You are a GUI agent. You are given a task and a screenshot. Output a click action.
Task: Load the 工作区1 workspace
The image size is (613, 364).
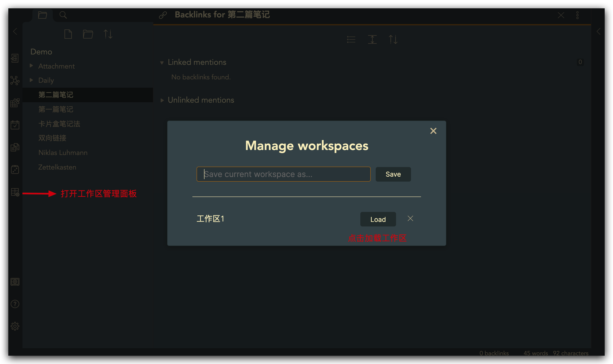378,219
